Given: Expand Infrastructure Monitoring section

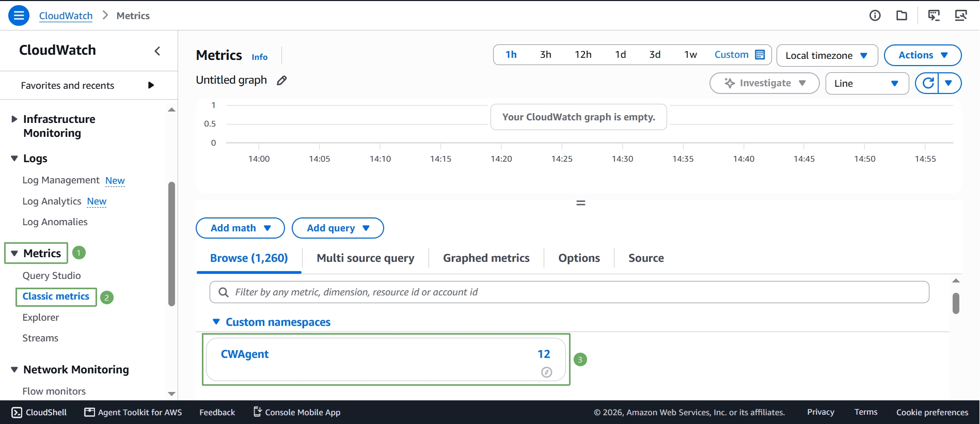Looking at the screenshot, I should click(x=14, y=119).
